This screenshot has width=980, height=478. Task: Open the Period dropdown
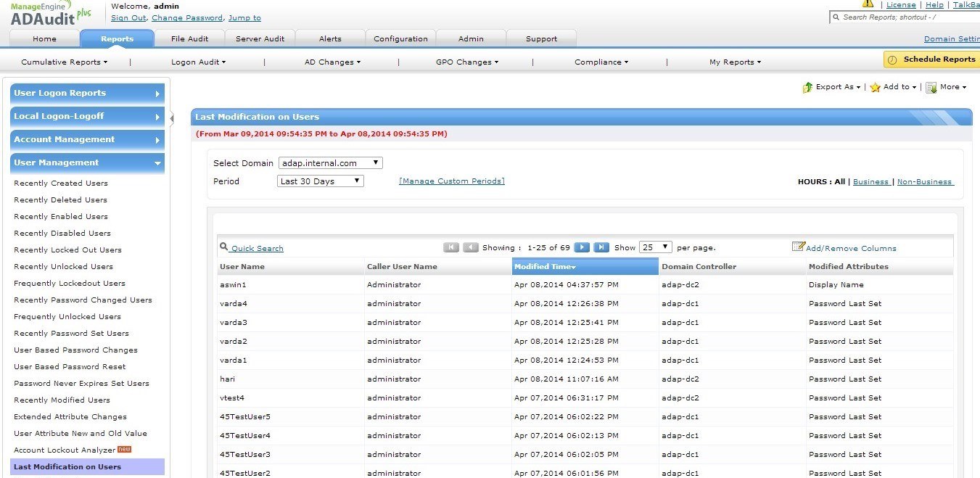click(x=321, y=181)
